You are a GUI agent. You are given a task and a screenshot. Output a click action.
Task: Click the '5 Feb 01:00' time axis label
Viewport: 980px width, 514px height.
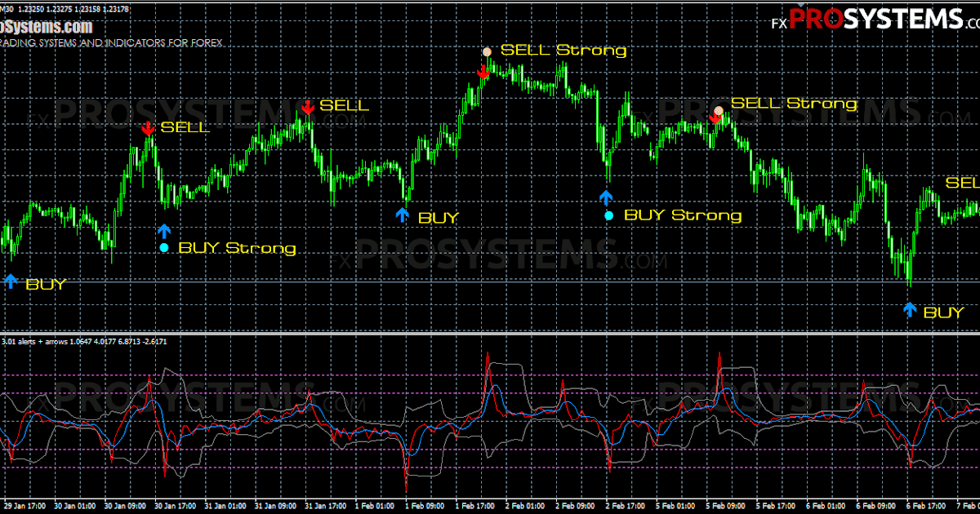coord(674,506)
